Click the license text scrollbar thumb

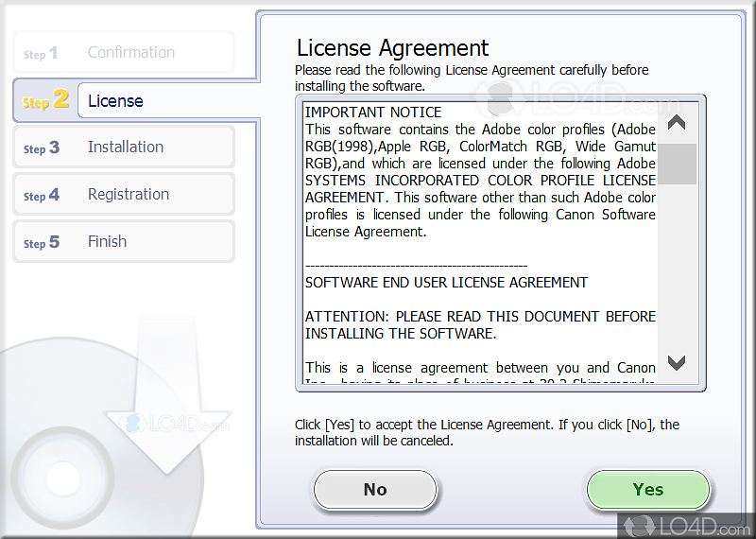677,164
